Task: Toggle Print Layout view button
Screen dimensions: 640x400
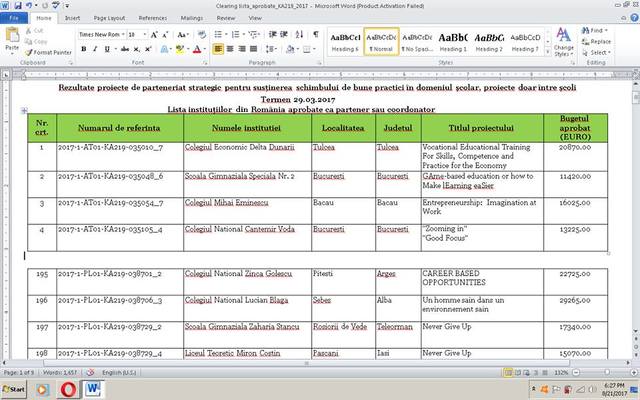Action: (x=508, y=372)
